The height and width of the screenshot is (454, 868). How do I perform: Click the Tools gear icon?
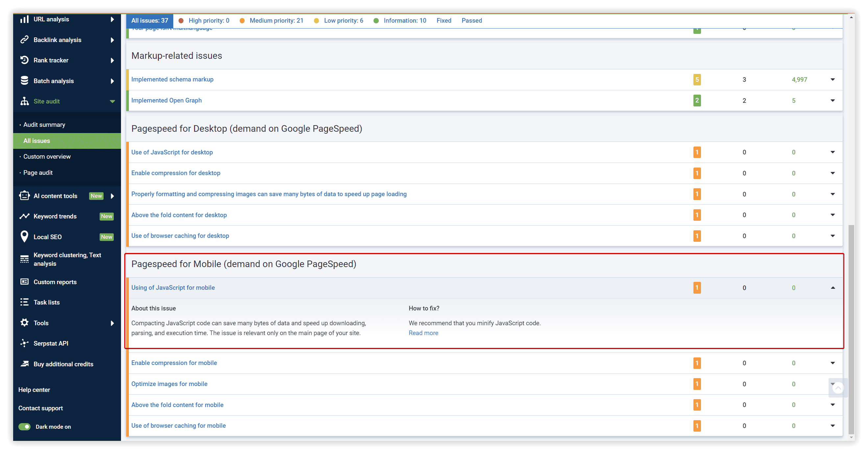pyautogui.click(x=24, y=323)
